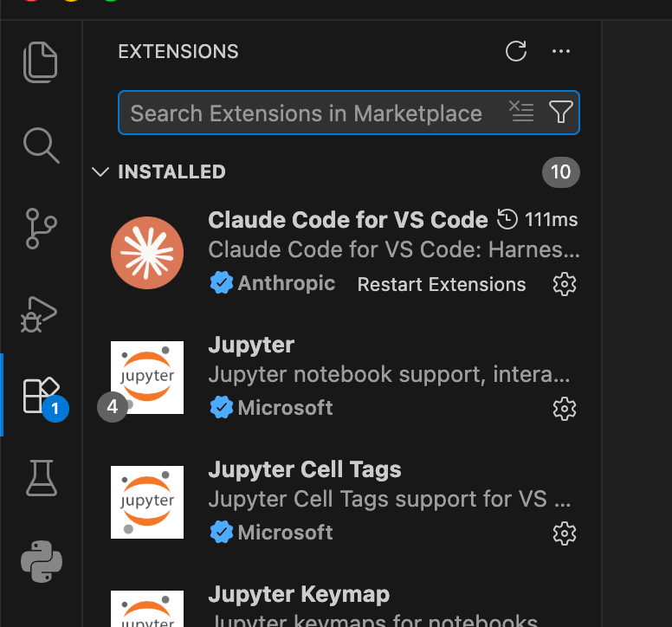The image size is (672, 627).
Task: Click the Claude Code description text
Action: tap(394, 250)
